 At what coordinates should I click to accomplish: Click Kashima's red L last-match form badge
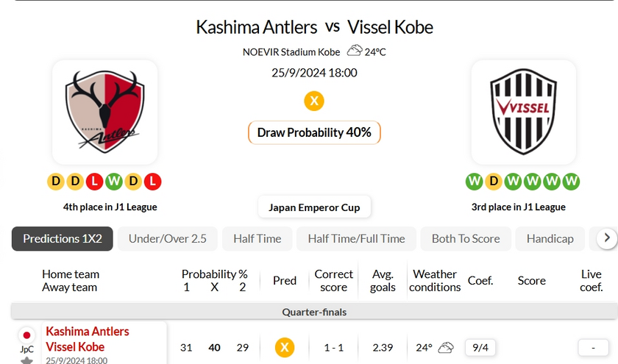point(152,181)
